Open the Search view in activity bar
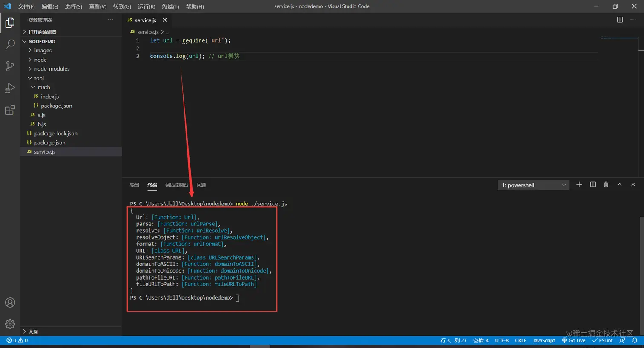 pos(10,44)
